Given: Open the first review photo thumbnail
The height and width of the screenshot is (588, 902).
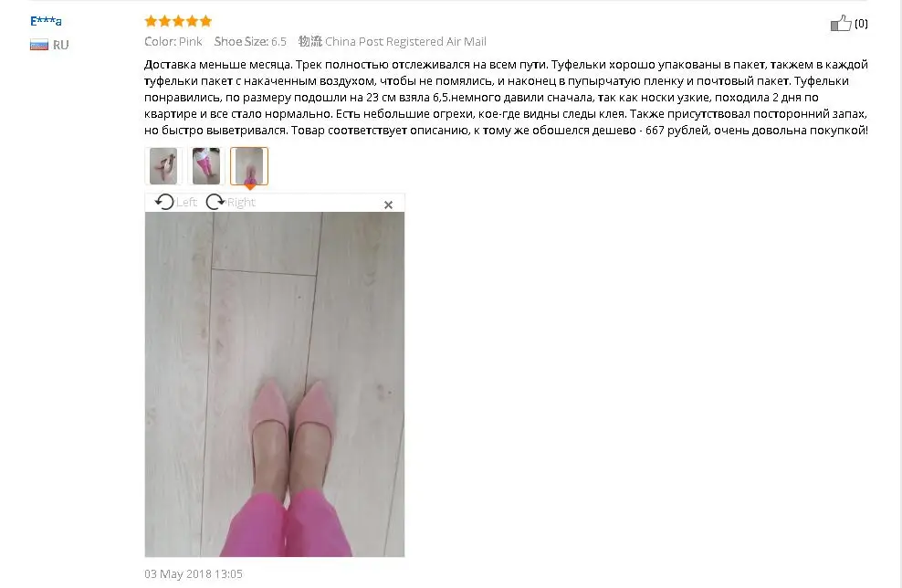Looking at the screenshot, I should pos(163,166).
